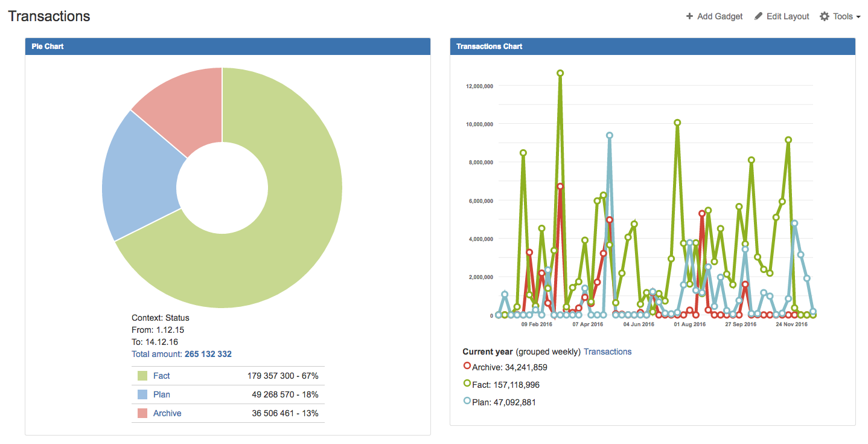Click the blue Plan legend circle marker

coord(467,401)
